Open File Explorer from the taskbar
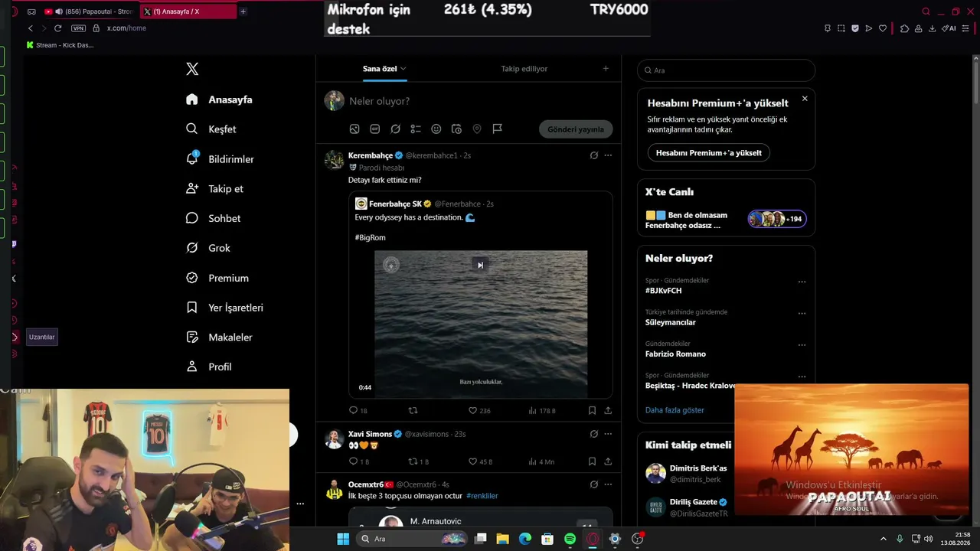 pyautogui.click(x=503, y=539)
